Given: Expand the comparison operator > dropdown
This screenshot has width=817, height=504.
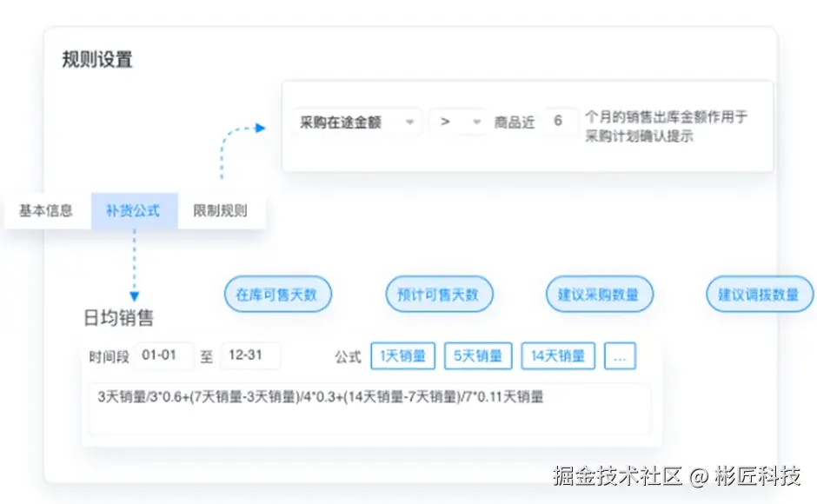Looking at the screenshot, I should (458, 122).
